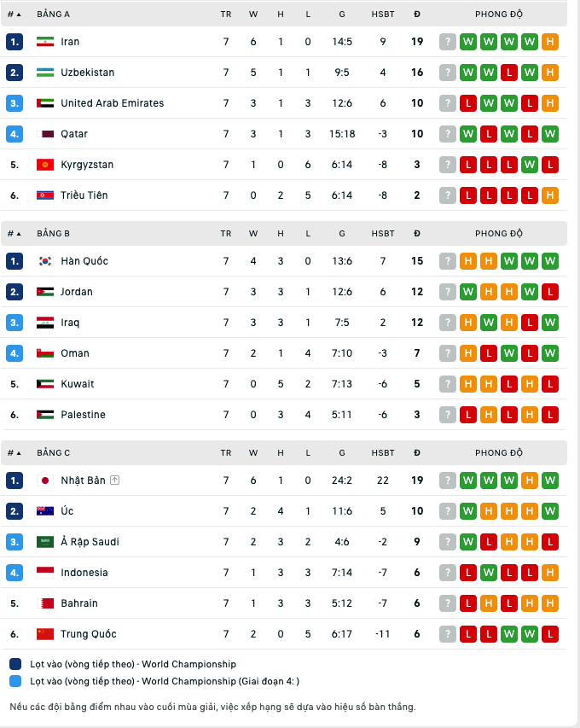Click the promotion arrow icon beside Nhật Bản
The width and height of the screenshot is (580, 728).
point(115,480)
